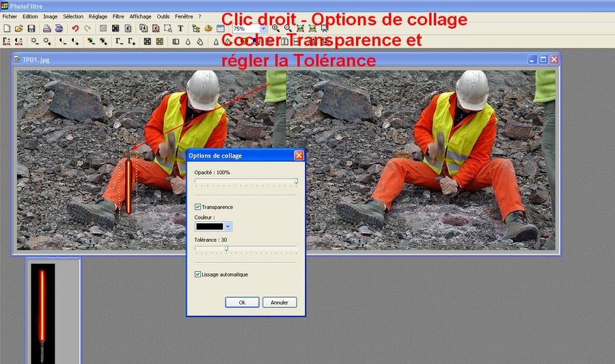
Task: Toggle the Lissage automatique checkbox
Action: coord(198,275)
